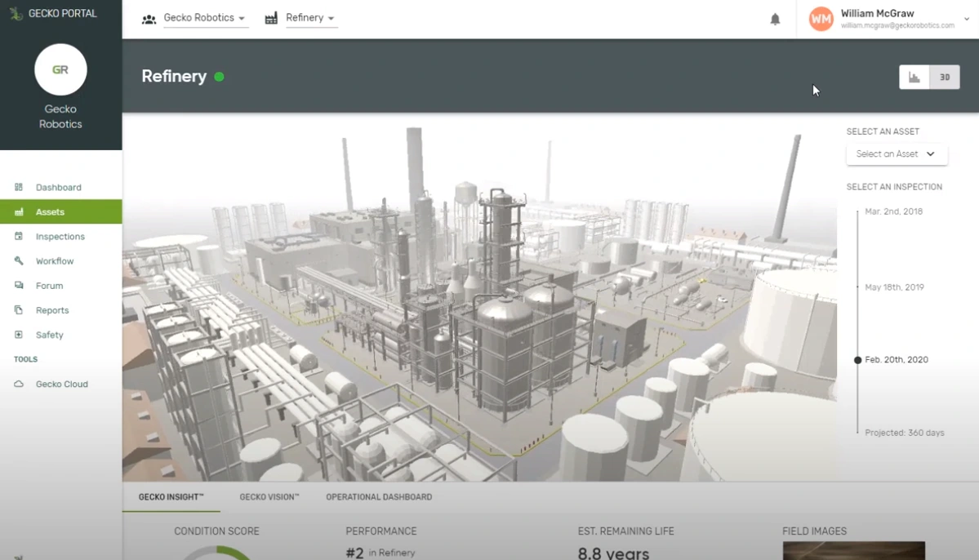979x560 pixels.
Task: Click the field images thumbnail
Action: [853, 551]
